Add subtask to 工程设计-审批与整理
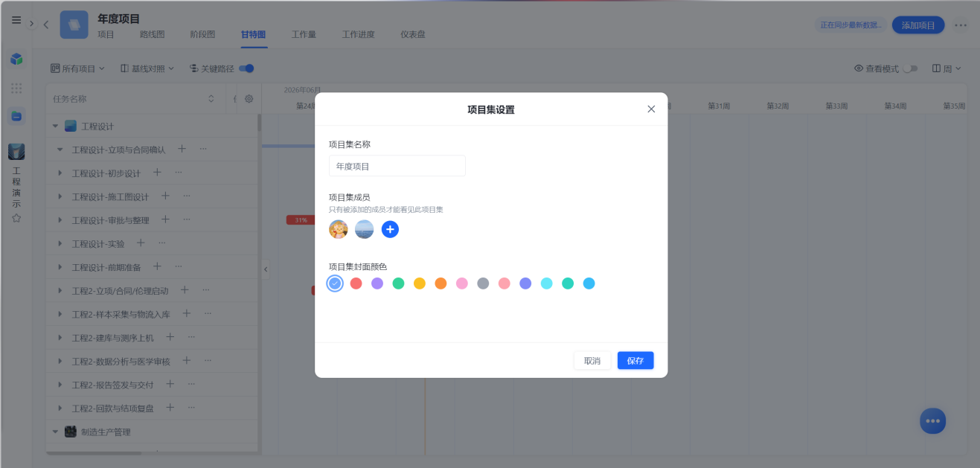This screenshot has height=468, width=980. point(165,219)
